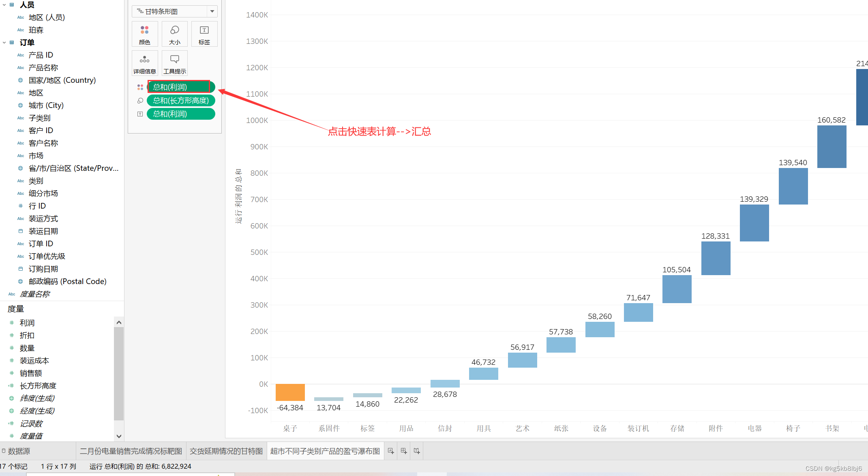
Task: Select the 订单优先级 field
Action: pyautogui.click(x=47, y=256)
